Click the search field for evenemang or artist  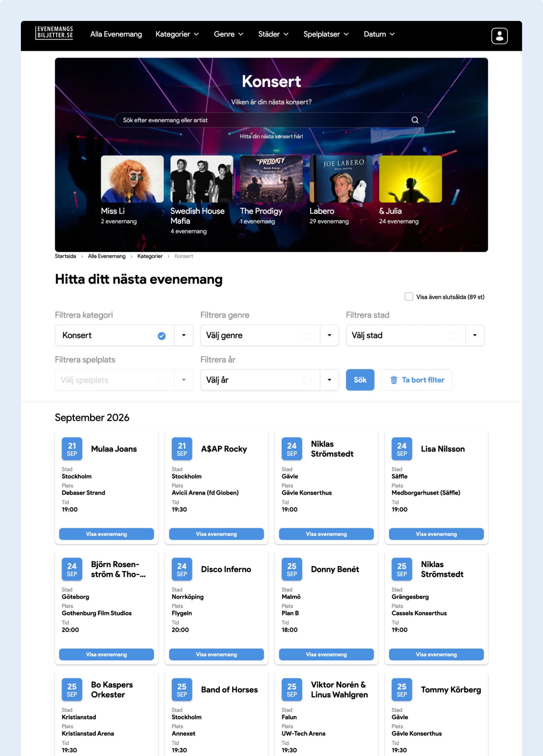(x=271, y=120)
